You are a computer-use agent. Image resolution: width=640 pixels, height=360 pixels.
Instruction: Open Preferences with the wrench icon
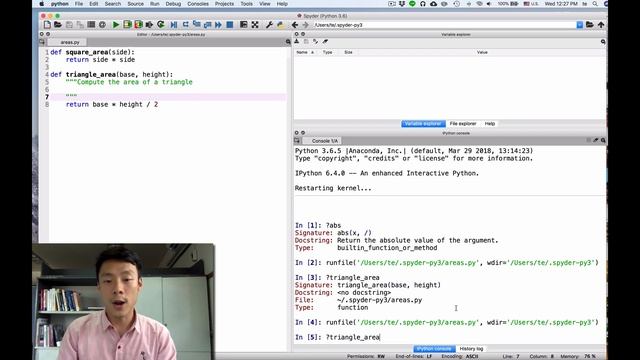point(269,25)
